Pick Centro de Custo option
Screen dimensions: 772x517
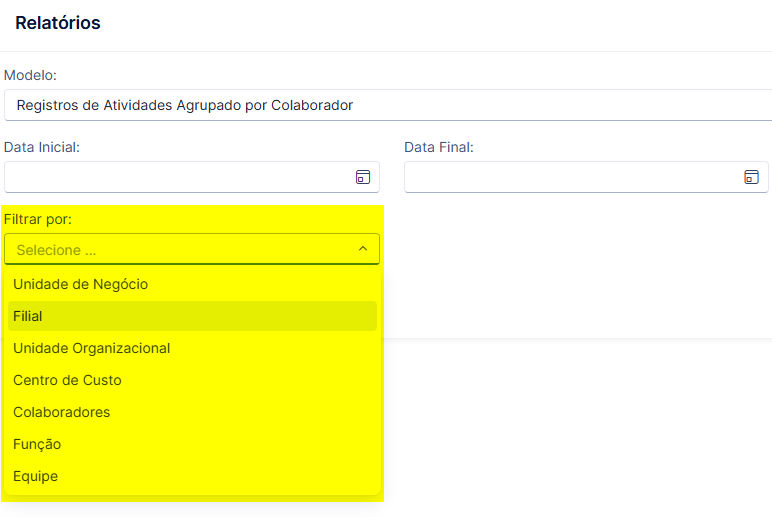pos(193,380)
